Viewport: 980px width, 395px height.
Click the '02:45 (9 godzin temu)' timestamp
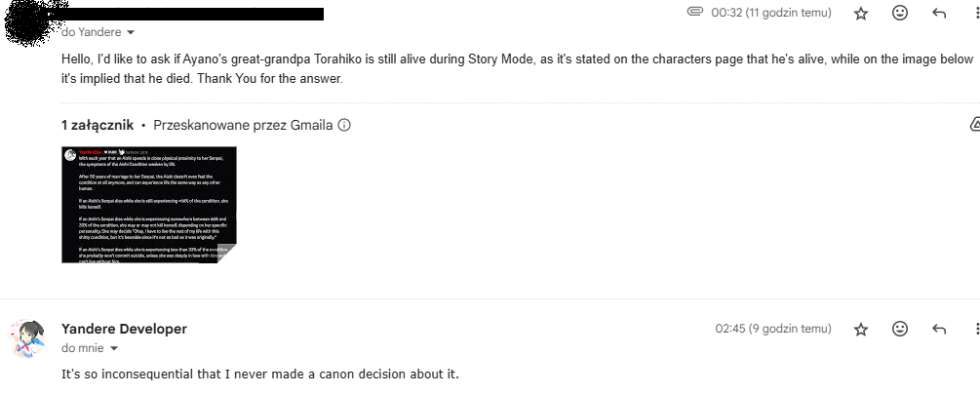tap(773, 329)
